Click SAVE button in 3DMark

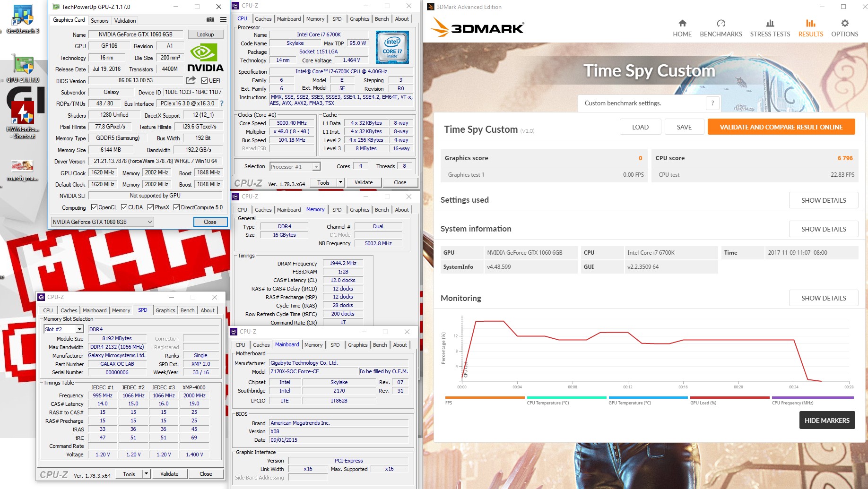point(684,127)
